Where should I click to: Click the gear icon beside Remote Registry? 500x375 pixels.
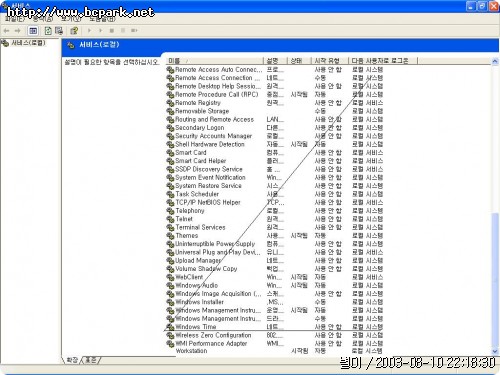pos(170,103)
